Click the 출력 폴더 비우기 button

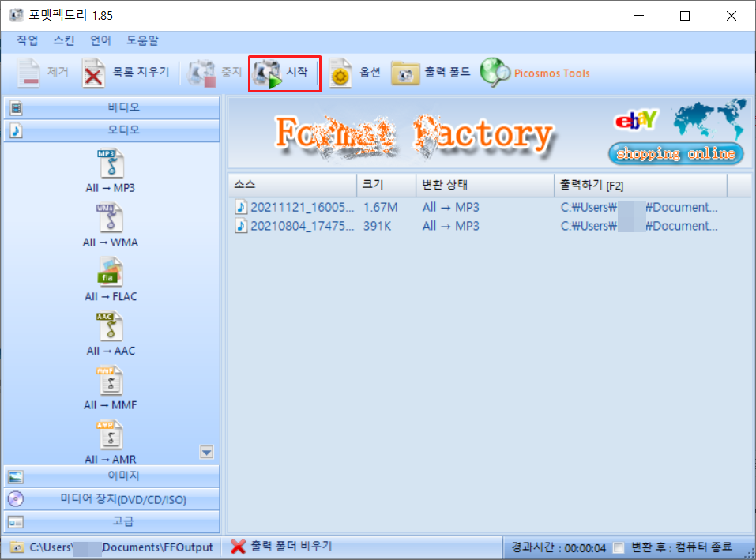click(281, 547)
